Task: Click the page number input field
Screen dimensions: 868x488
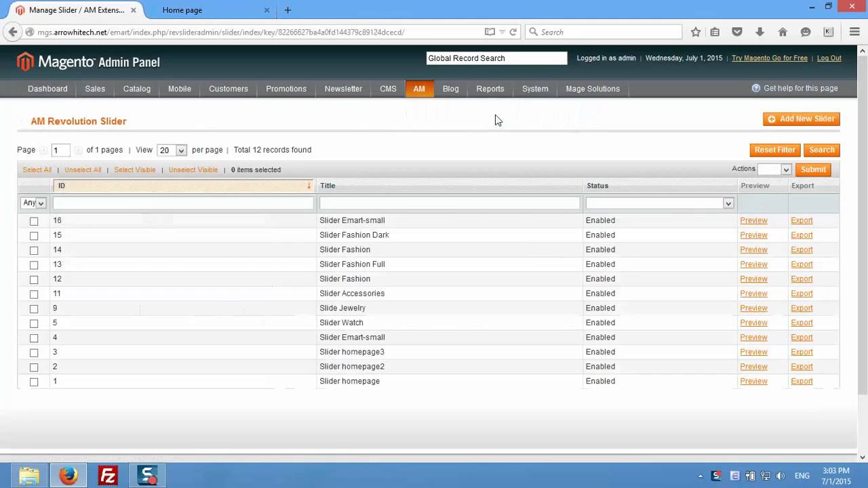Action: pyautogui.click(x=60, y=150)
